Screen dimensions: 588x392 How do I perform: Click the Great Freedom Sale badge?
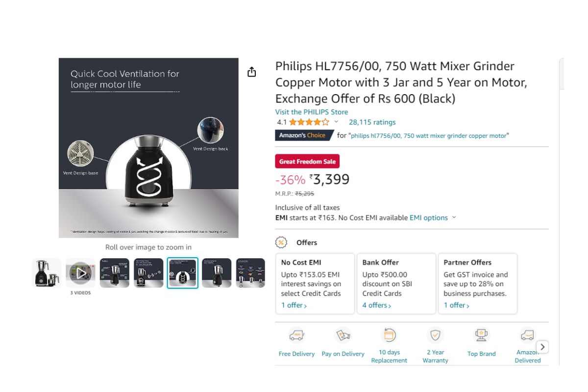coord(307,161)
